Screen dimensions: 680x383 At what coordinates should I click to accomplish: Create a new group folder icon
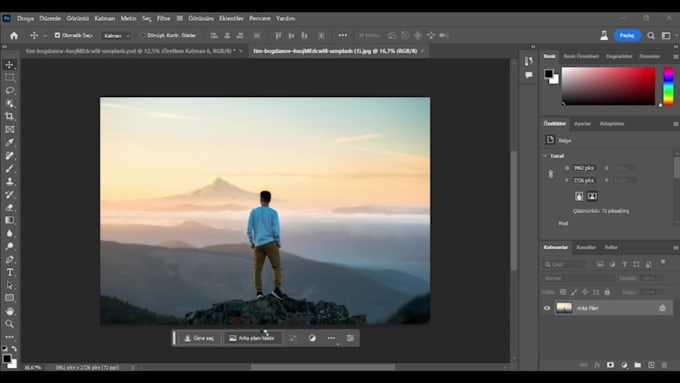(638, 365)
